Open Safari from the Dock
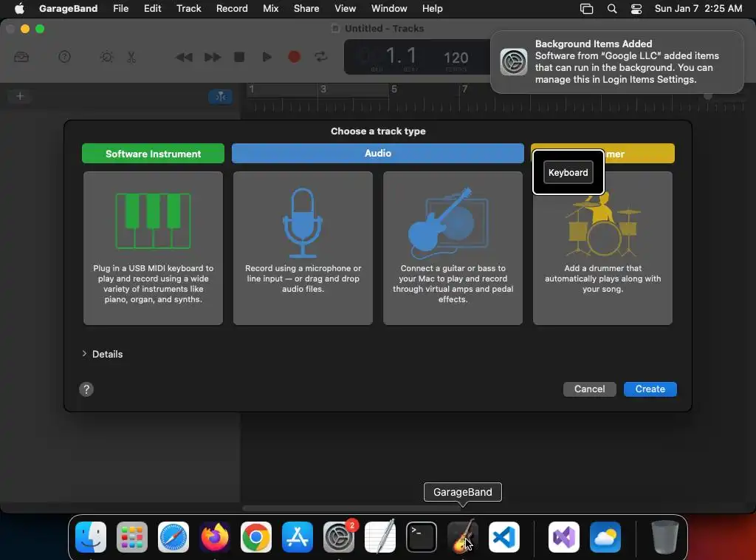756x560 pixels. pos(173,537)
